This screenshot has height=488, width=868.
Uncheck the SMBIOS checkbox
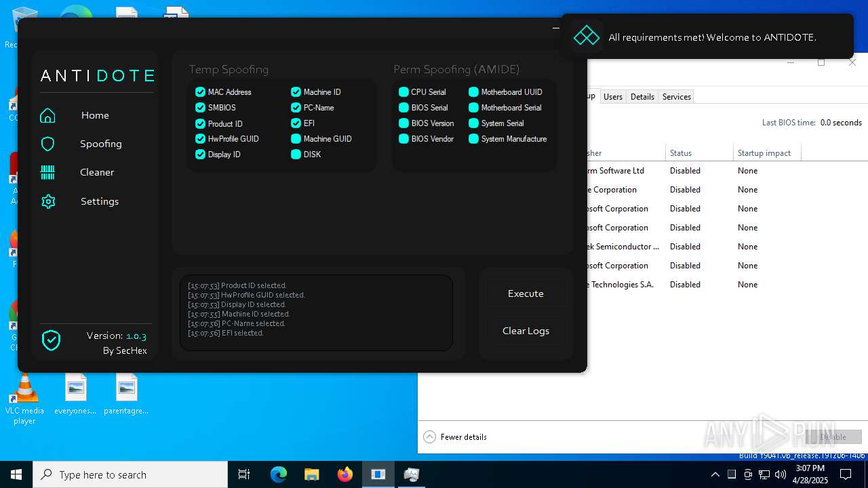tap(200, 107)
